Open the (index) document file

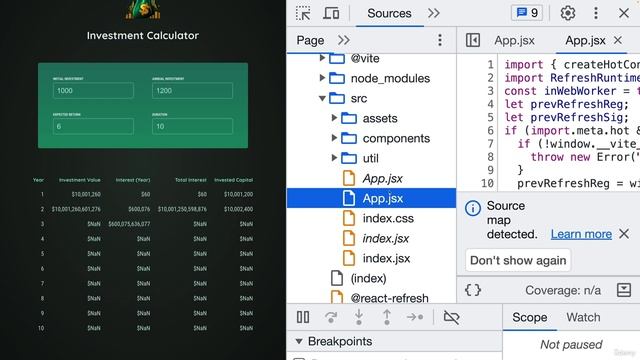click(x=368, y=278)
